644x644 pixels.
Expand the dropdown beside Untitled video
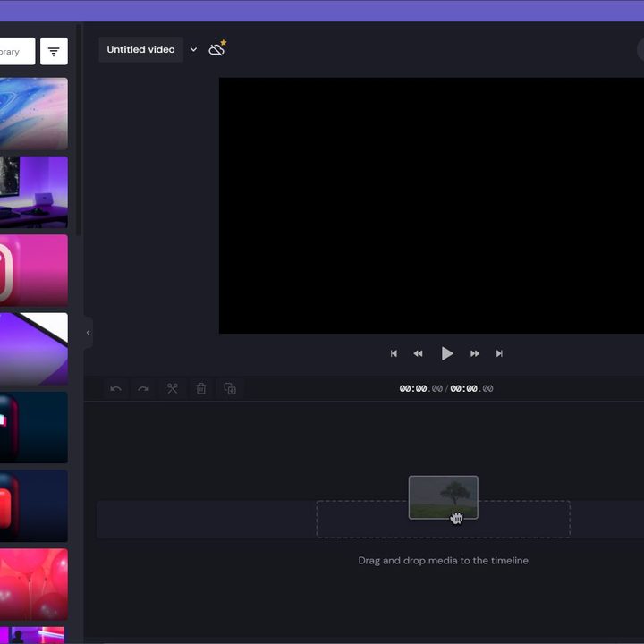point(193,50)
